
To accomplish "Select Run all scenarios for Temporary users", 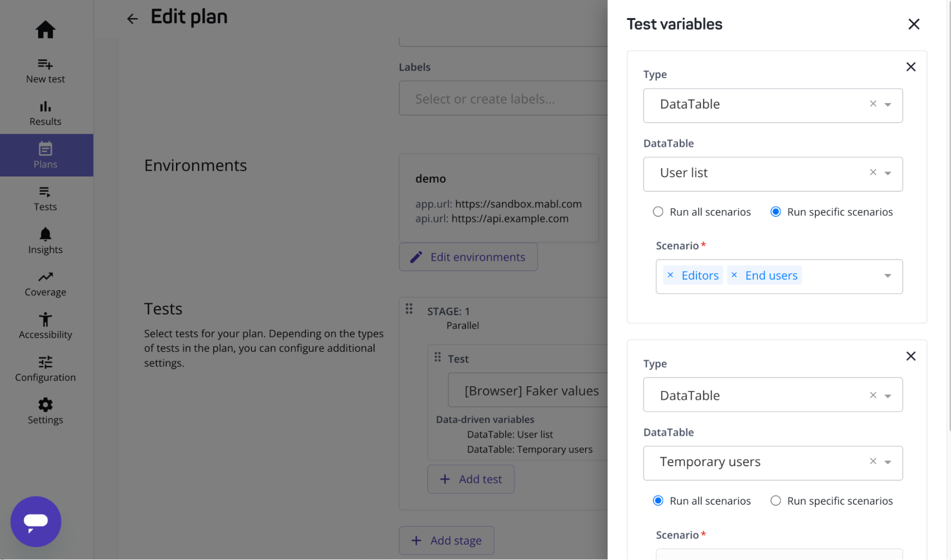I will [658, 501].
